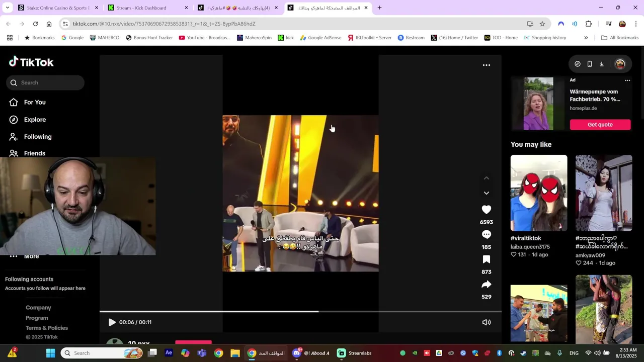The height and width of the screenshot is (362, 644).
Task: Click the Get quote ad button
Action: click(x=600, y=125)
